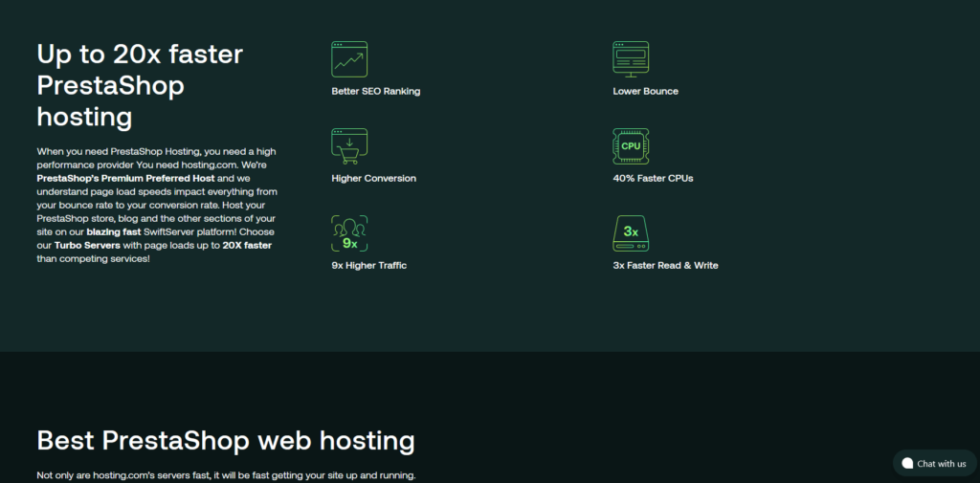Click the Best PrestaShop web hosting heading
Screen dimensions: 980x483
(226, 441)
